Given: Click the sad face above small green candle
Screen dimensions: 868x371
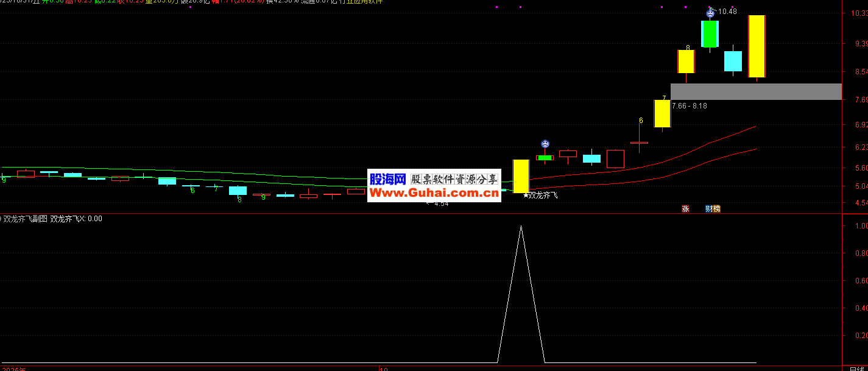Looking at the screenshot, I should point(545,144).
